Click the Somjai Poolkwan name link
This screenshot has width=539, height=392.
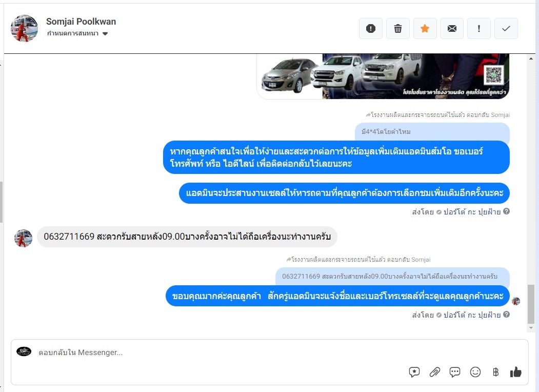[81, 22]
